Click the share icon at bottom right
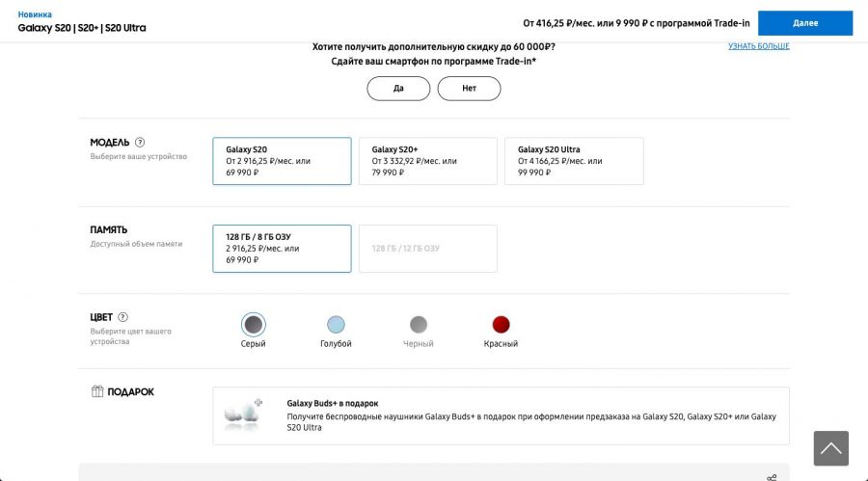 [x=772, y=477]
